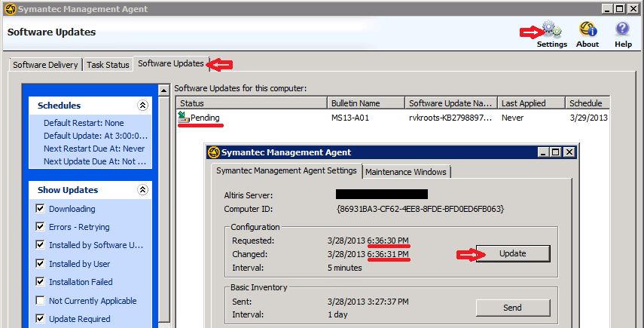Toggle the Update Required checkbox
644x328 pixels.
(x=40, y=318)
